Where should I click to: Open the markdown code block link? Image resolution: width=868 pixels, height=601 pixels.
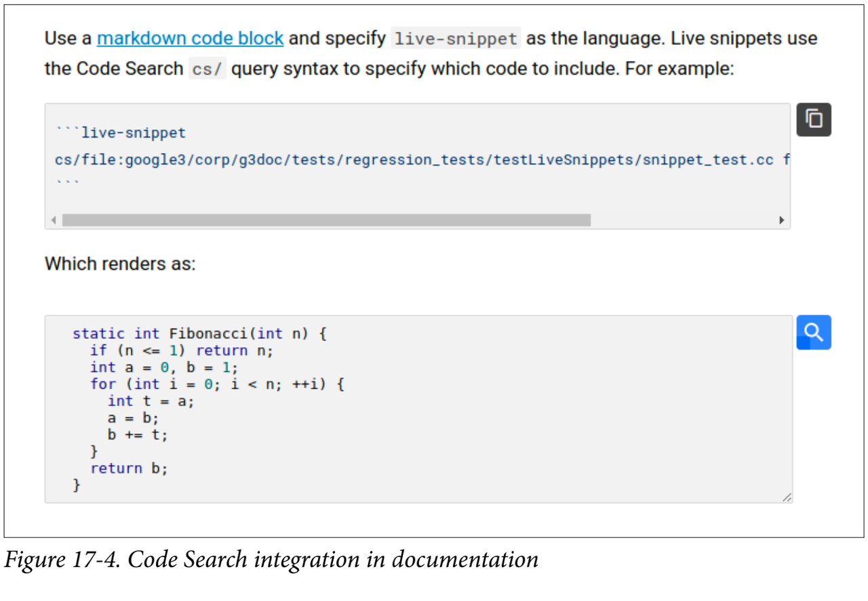click(x=190, y=39)
